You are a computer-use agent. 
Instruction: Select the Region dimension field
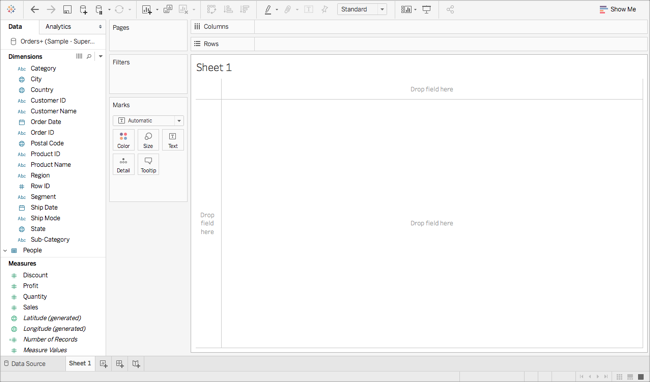click(40, 175)
